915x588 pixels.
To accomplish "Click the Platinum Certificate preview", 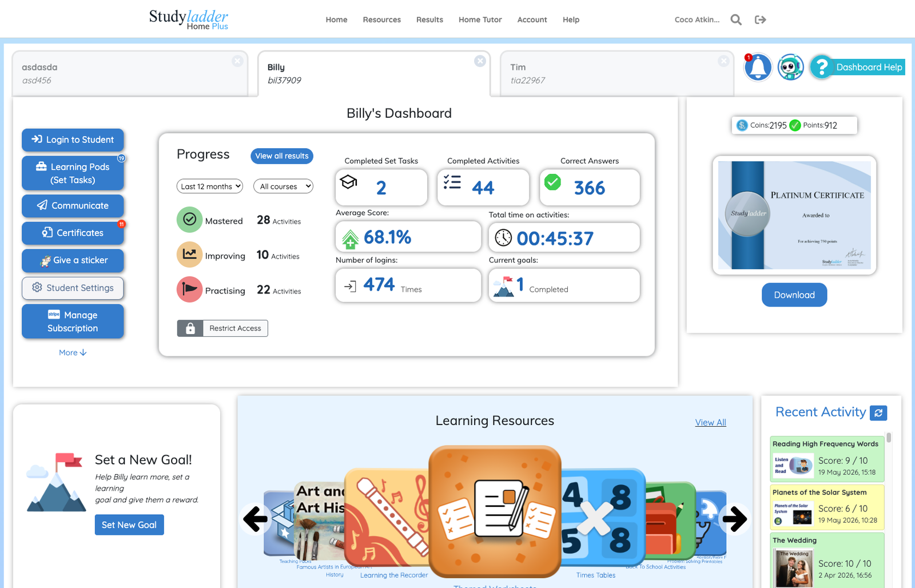I will [x=794, y=215].
